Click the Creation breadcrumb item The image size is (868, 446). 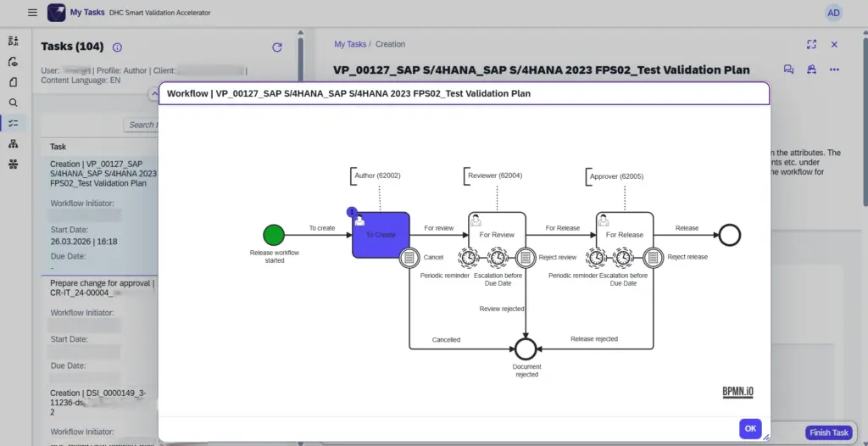tap(390, 44)
